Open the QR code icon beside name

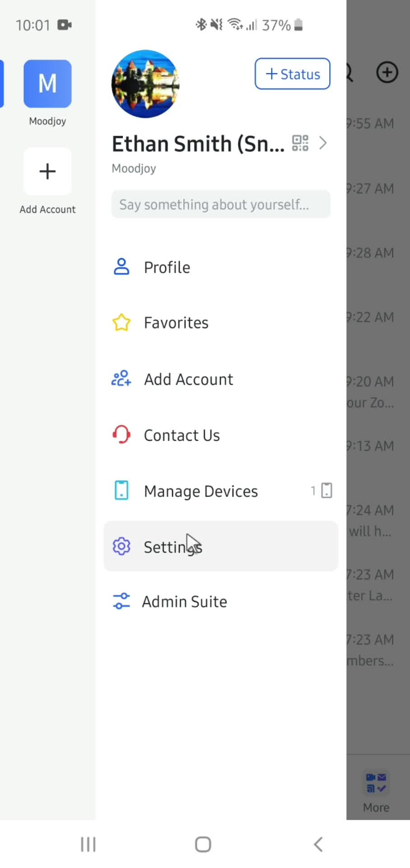coord(300,143)
